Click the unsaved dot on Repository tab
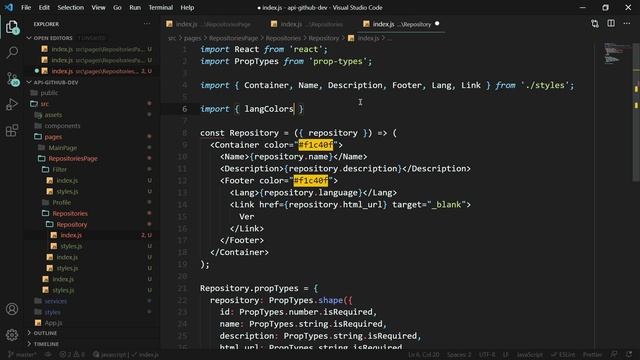 (x=437, y=24)
